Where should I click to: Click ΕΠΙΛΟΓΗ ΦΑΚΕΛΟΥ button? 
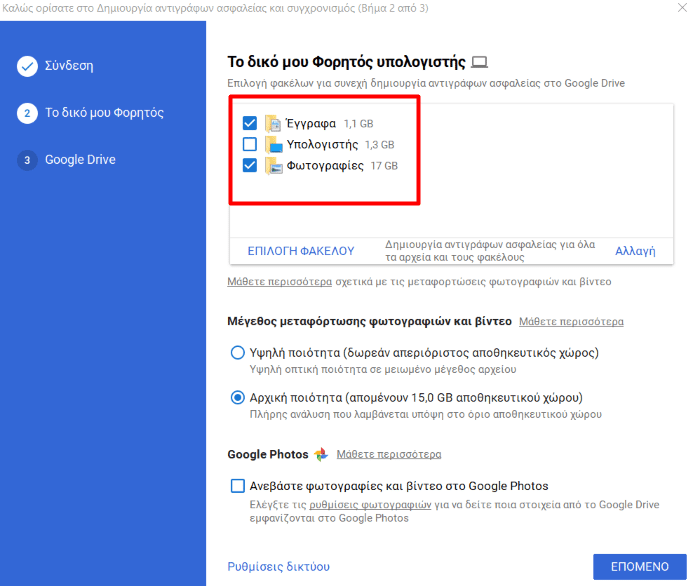click(x=301, y=251)
